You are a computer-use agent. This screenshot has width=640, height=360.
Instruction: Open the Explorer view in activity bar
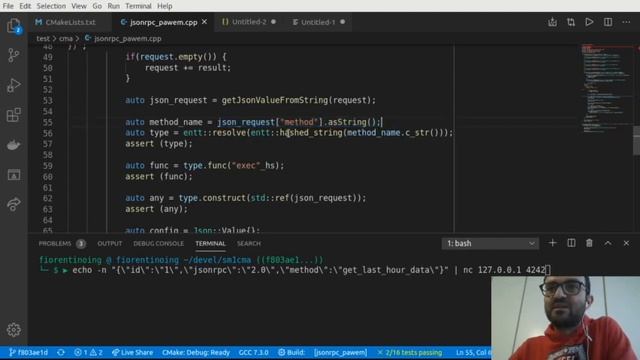coord(13,26)
